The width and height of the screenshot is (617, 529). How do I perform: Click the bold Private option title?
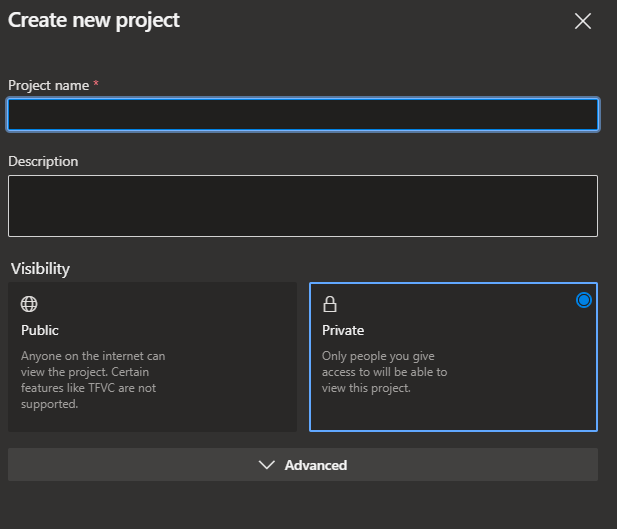click(343, 330)
